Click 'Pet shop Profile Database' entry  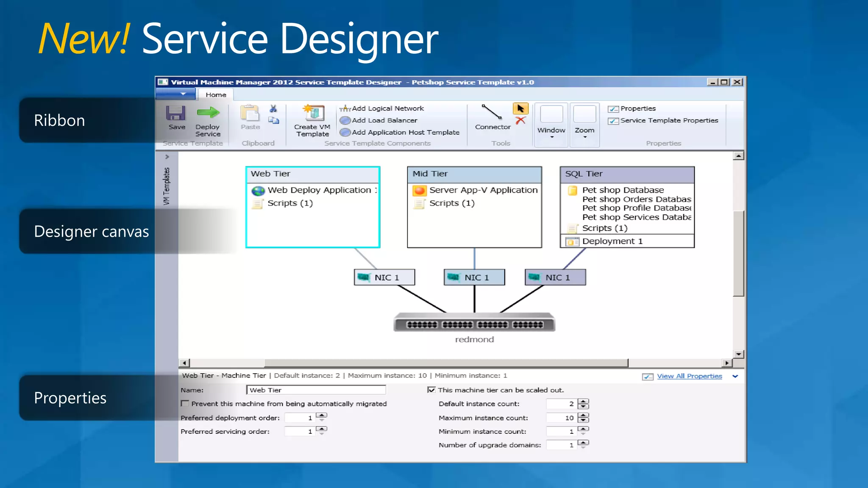tap(637, 208)
